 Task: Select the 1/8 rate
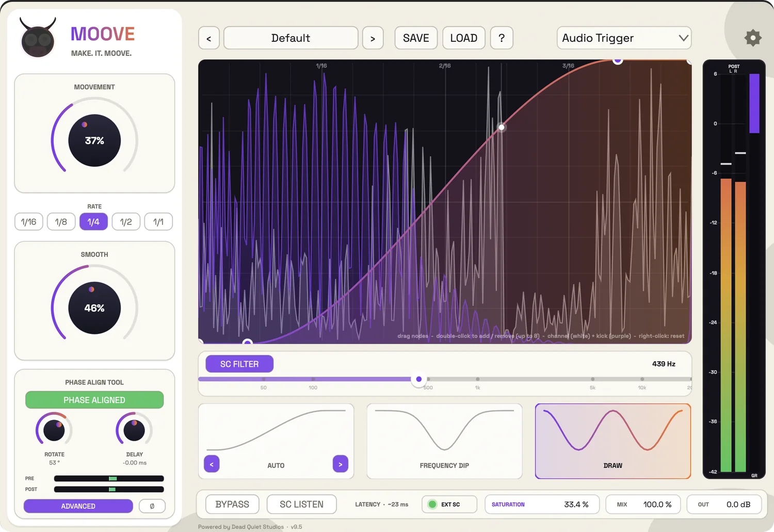click(x=61, y=222)
